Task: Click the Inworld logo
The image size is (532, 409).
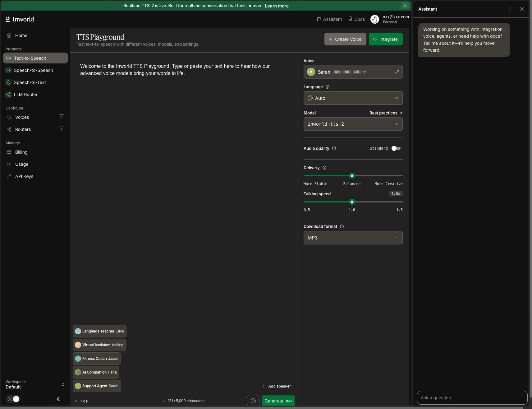Action: click(x=20, y=19)
